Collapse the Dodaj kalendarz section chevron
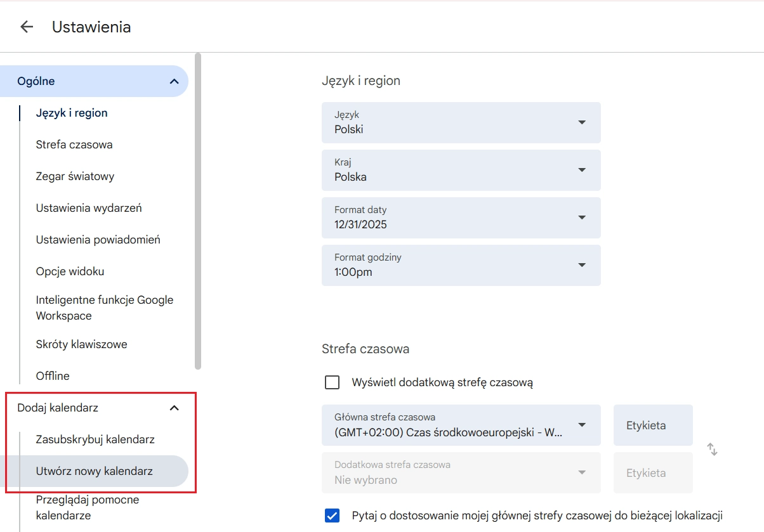 pyautogui.click(x=175, y=408)
